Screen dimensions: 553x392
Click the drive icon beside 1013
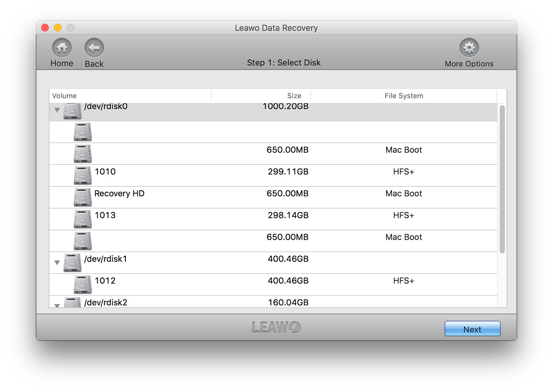pyautogui.click(x=83, y=219)
